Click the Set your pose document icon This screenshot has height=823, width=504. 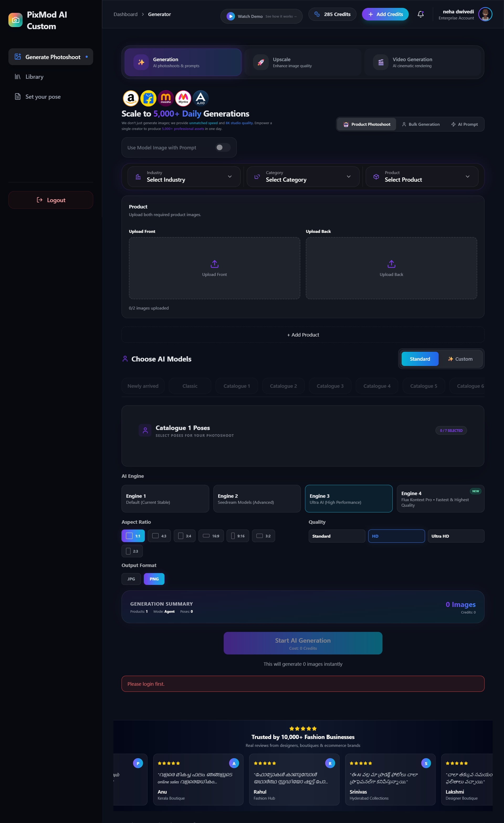tap(18, 97)
